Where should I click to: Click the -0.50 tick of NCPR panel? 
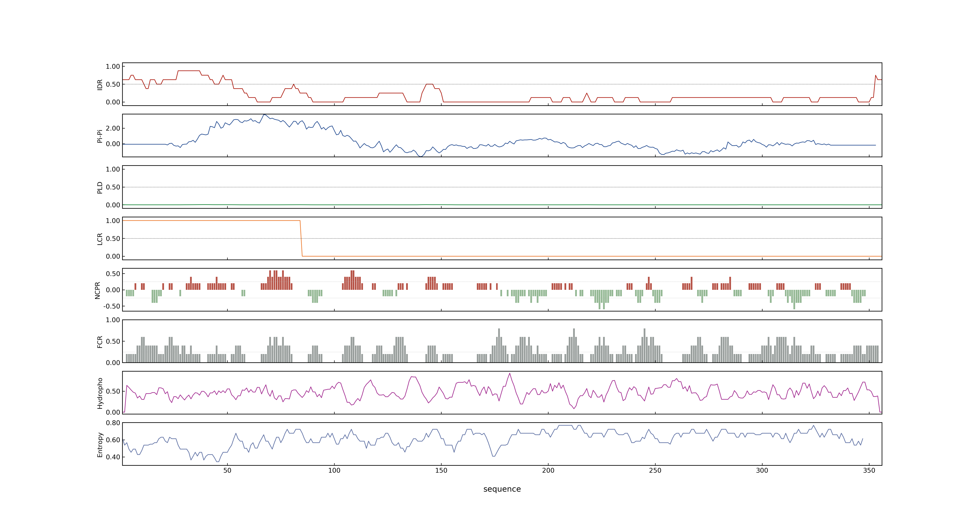[111, 306]
